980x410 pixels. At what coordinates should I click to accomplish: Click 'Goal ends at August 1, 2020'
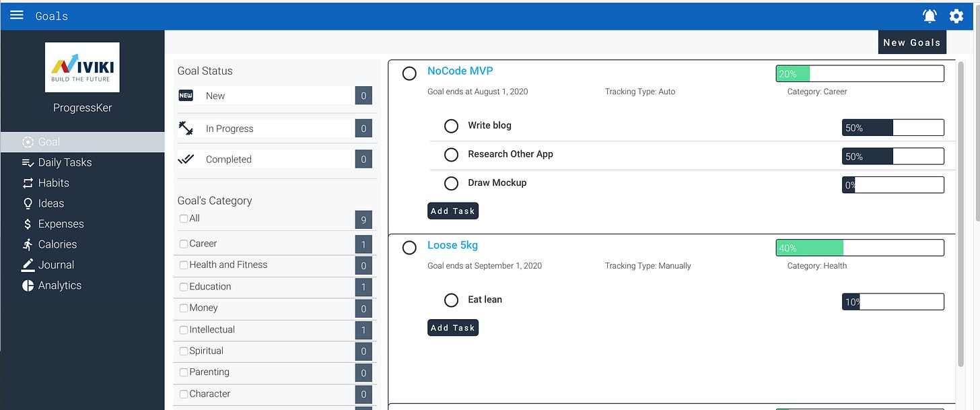[478, 92]
